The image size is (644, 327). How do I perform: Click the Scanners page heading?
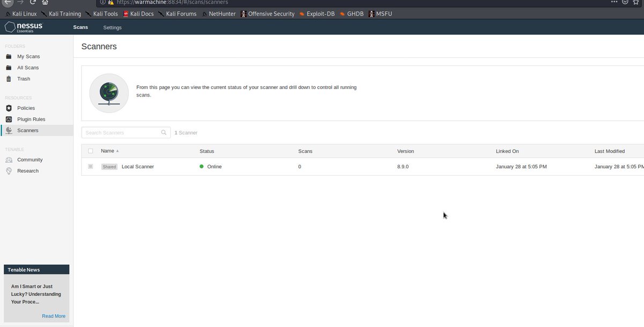pyautogui.click(x=99, y=47)
